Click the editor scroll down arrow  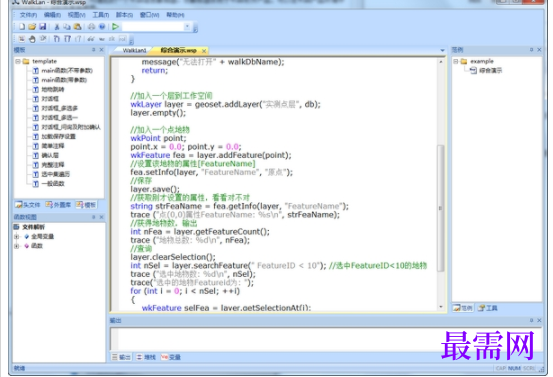440,307
